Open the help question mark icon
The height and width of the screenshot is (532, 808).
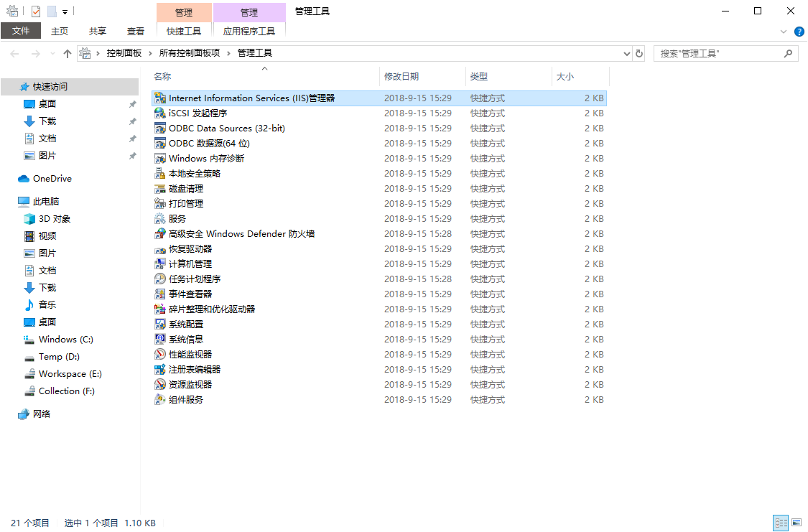tap(799, 32)
